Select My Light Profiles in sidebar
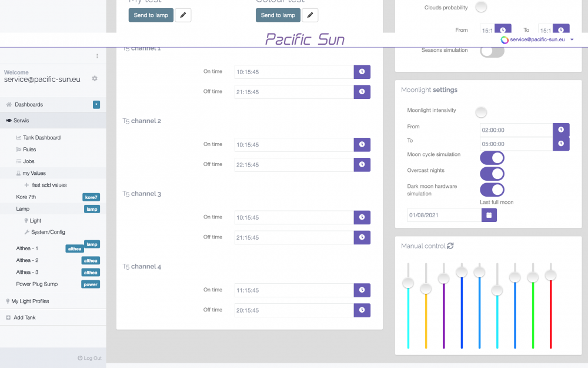 pyautogui.click(x=31, y=301)
